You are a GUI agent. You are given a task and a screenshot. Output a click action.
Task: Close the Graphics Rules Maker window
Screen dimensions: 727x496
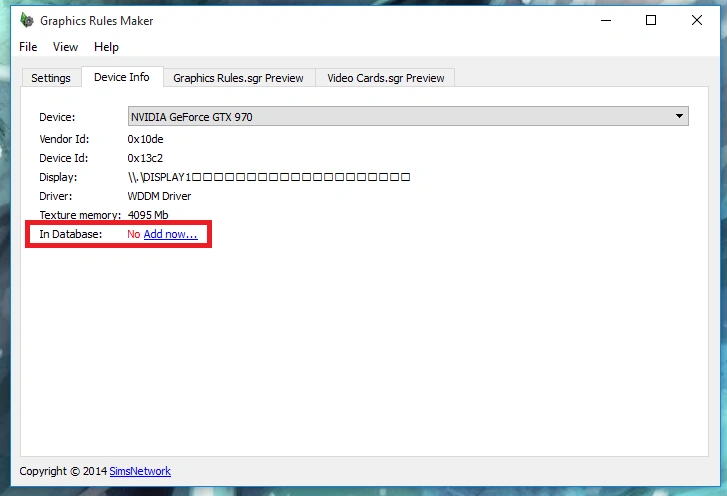point(698,20)
